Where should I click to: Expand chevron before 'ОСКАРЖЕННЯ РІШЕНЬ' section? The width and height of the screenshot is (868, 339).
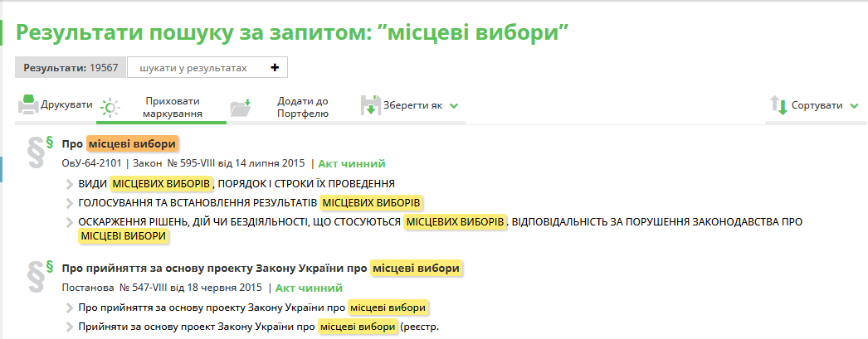click(x=70, y=222)
